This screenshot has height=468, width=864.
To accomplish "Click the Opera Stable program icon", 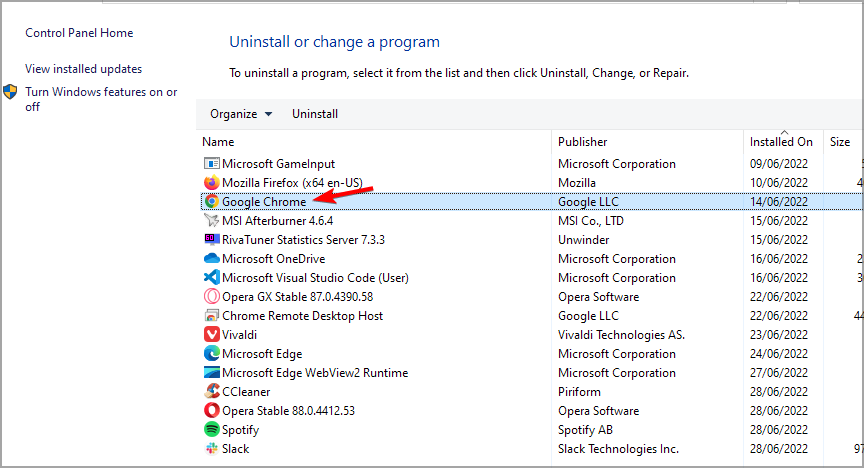I will pyautogui.click(x=212, y=411).
